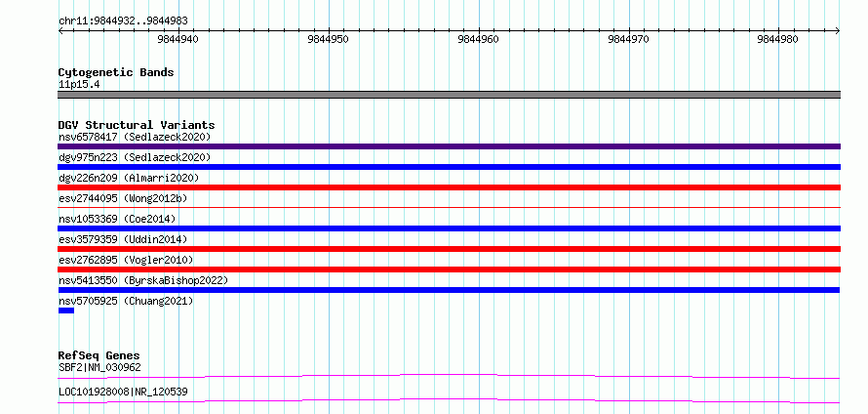The height and width of the screenshot is (414, 868).
Task: Open variant nsv6578417 (Sedlazeck2020) label
Action: coord(135,137)
